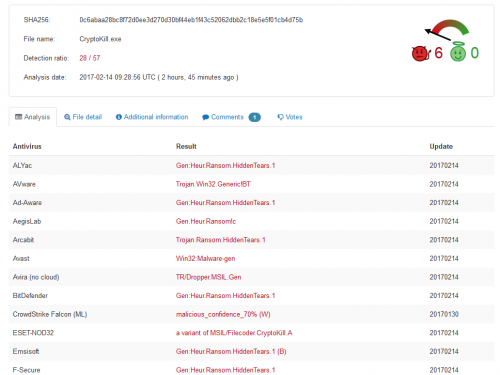The height and width of the screenshot is (375, 500).
Task: Click the red devil malicious vote icon
Action: click(x=421, y=53)
